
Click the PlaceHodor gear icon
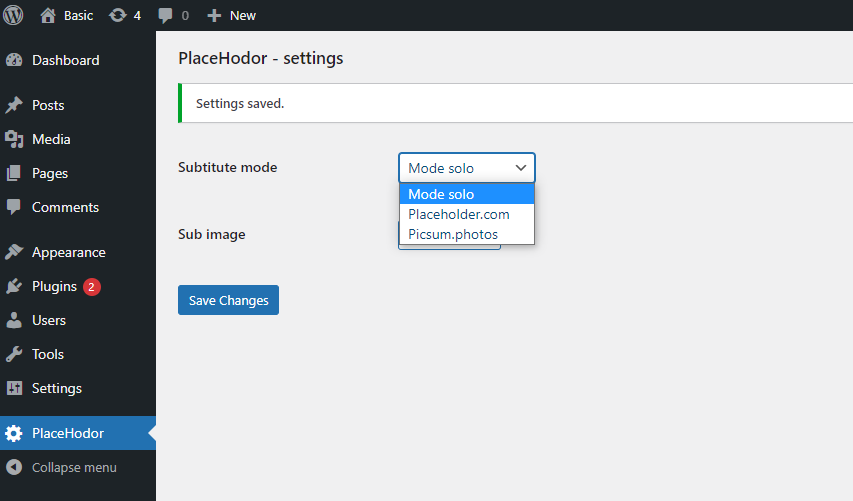[x=14, y=433]
